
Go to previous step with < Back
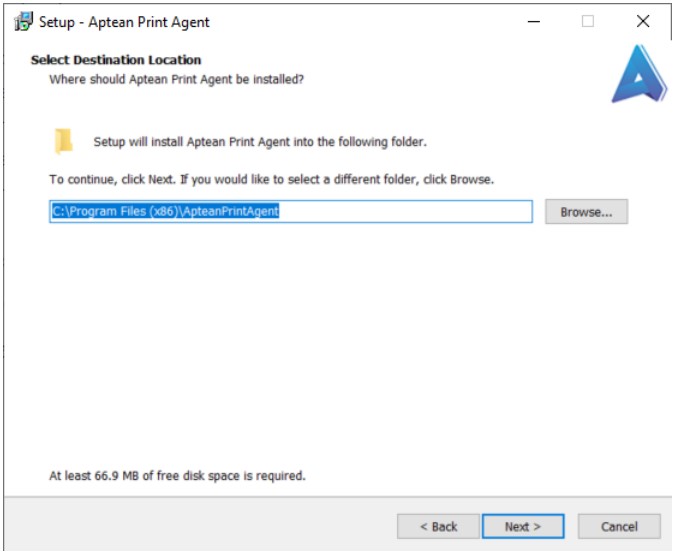[438, 526]
